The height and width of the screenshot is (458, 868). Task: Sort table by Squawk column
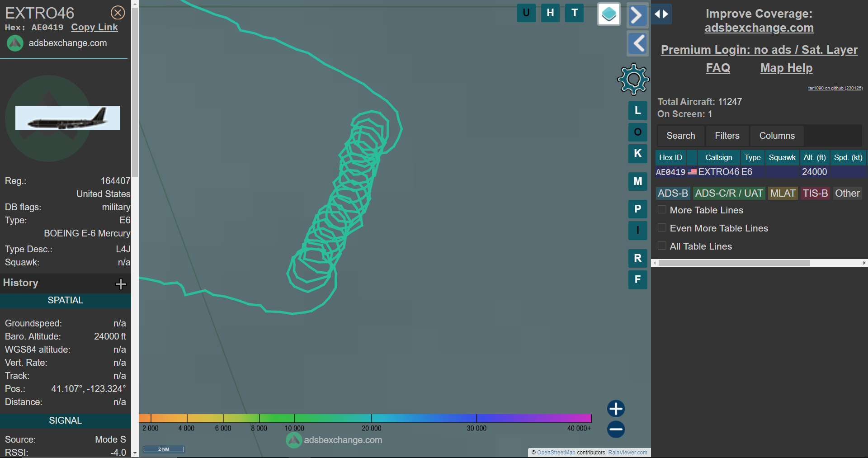pyautogui.click(x=782, y=157)
